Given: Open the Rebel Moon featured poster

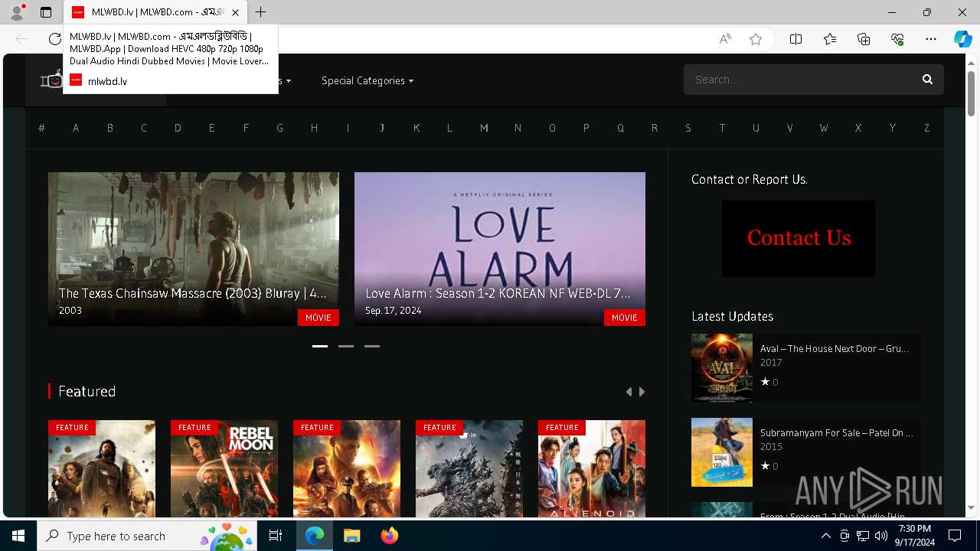Looking at the screenshot, I should [224, 468].
